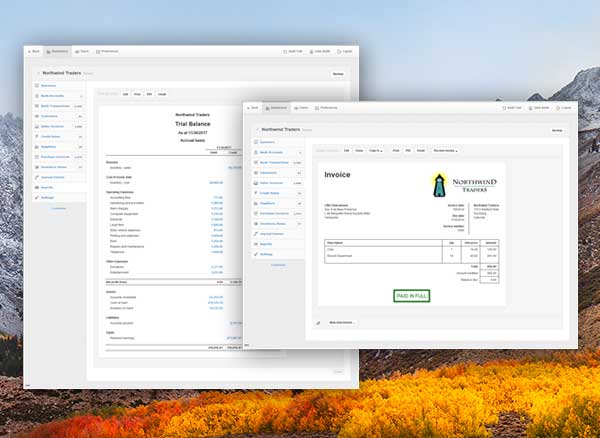Click Clone button in the invoice toolbar
Viewport: 600px width, 438px height.
[359, 151]
